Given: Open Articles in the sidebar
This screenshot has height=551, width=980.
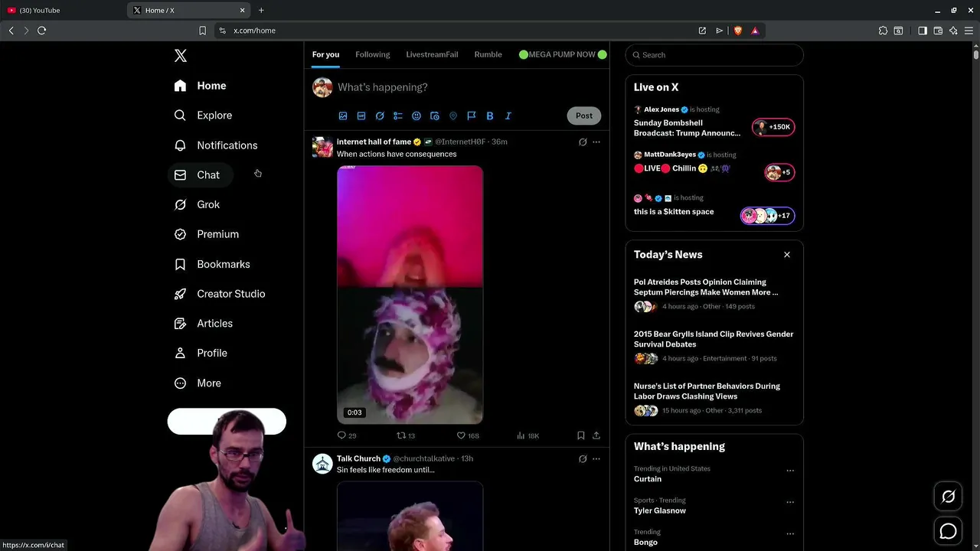Looking at the screenshot, I should (204, 324).
